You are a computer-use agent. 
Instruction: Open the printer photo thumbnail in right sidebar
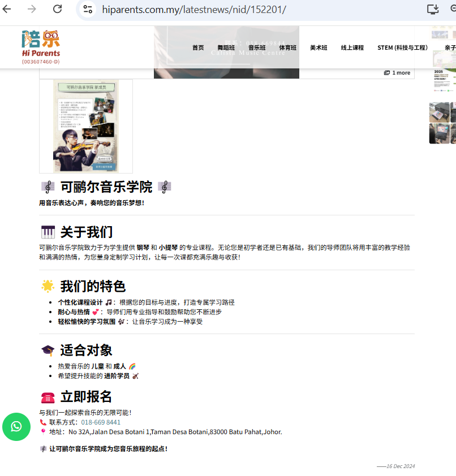click(439, 112)
